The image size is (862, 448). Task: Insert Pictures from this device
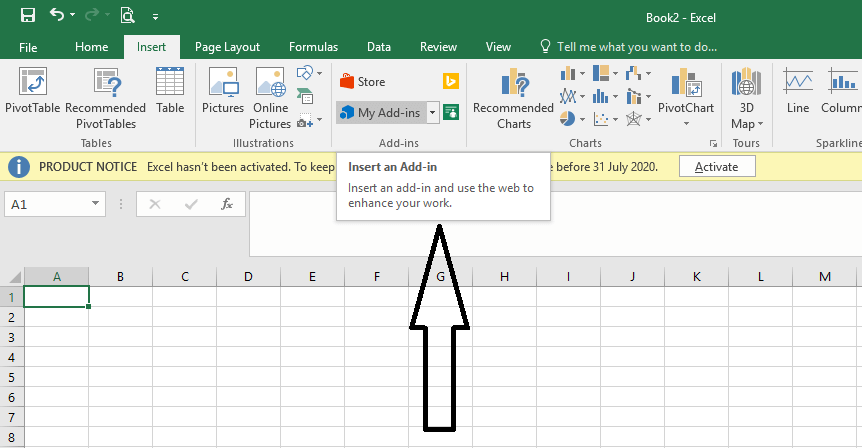click(x=223, y=91)
